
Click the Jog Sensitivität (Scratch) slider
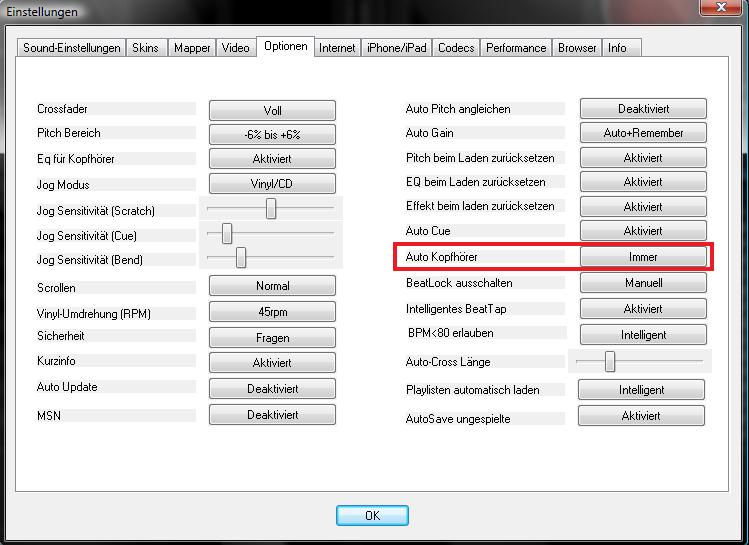tap(271, 208)
